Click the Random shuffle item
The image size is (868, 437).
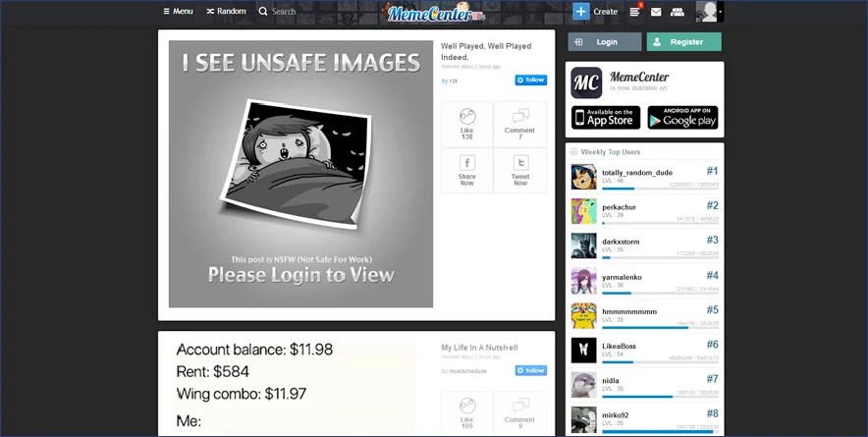tap(226, 11)
